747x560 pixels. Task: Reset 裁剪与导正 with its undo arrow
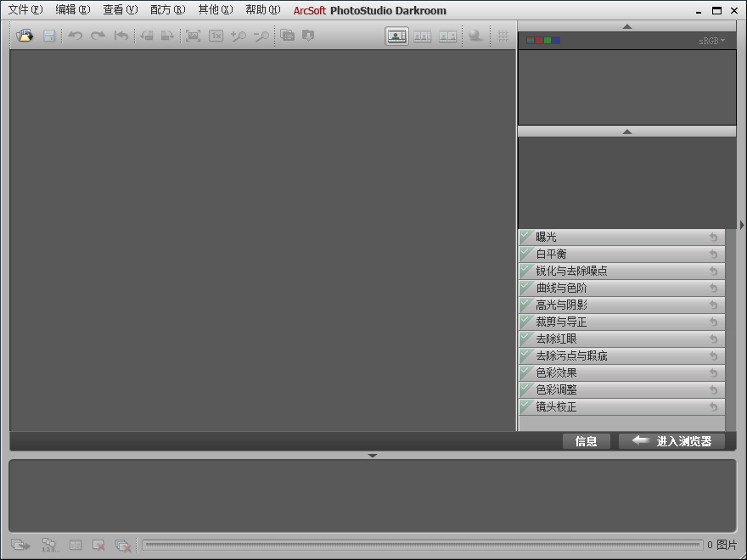click(x=713, y=322)
